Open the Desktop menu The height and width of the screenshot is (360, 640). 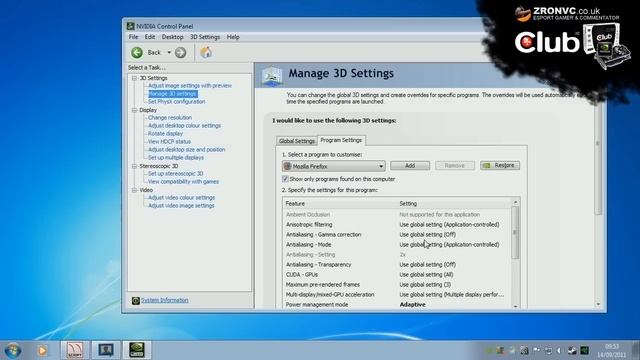pos(172,37)
